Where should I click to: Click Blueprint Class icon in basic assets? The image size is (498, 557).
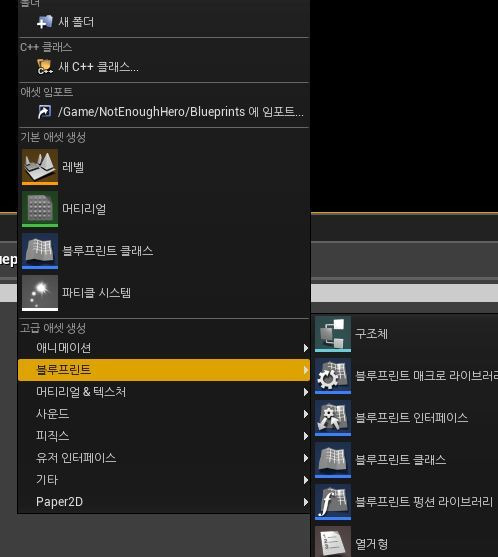(x=40, y=251)
